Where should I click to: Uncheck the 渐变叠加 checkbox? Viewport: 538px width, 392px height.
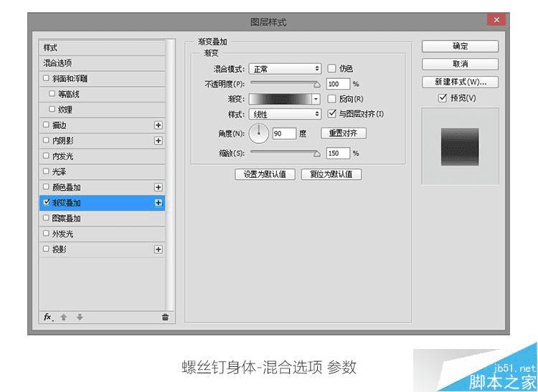(47, 202)
